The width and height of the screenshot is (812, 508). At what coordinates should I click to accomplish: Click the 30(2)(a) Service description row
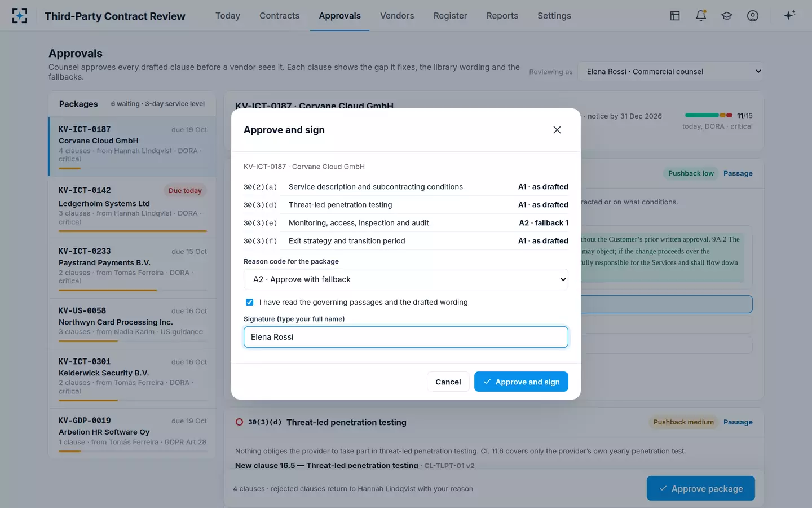point(406,187)
